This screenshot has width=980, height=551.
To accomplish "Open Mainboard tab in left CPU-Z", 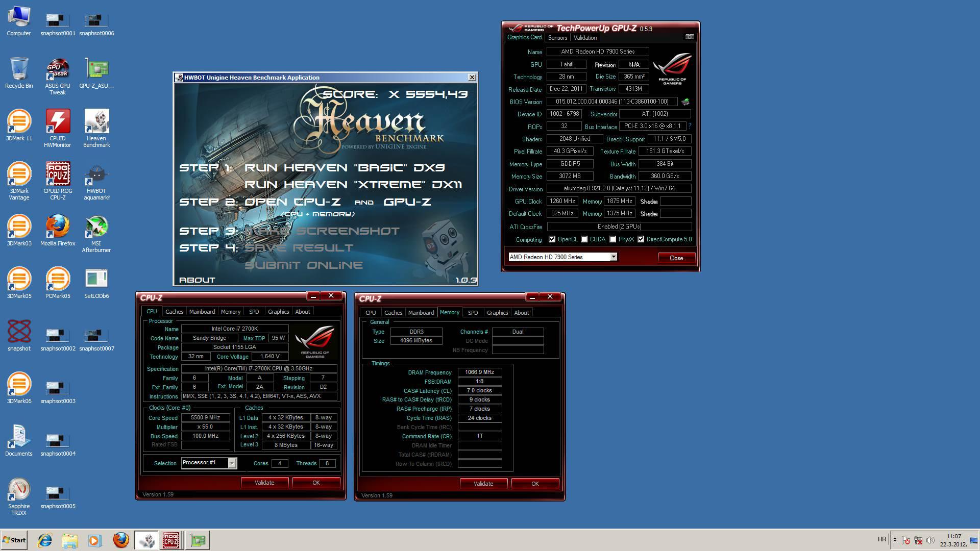I will [202, 312].
